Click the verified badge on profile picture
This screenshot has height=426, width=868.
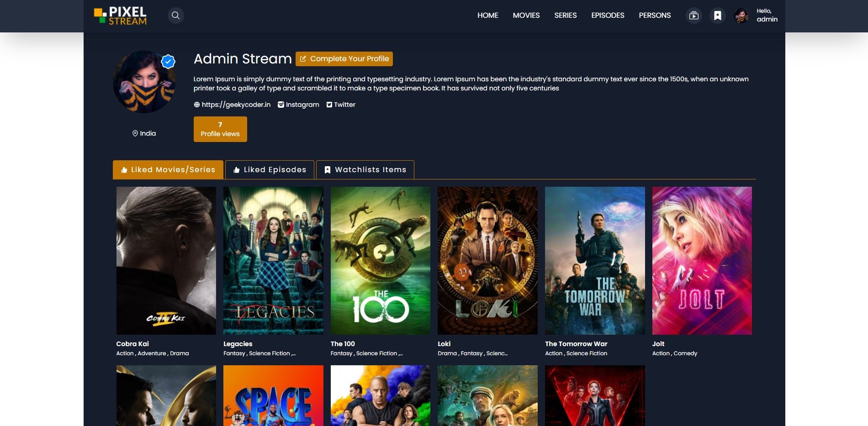tap(168, 61)
